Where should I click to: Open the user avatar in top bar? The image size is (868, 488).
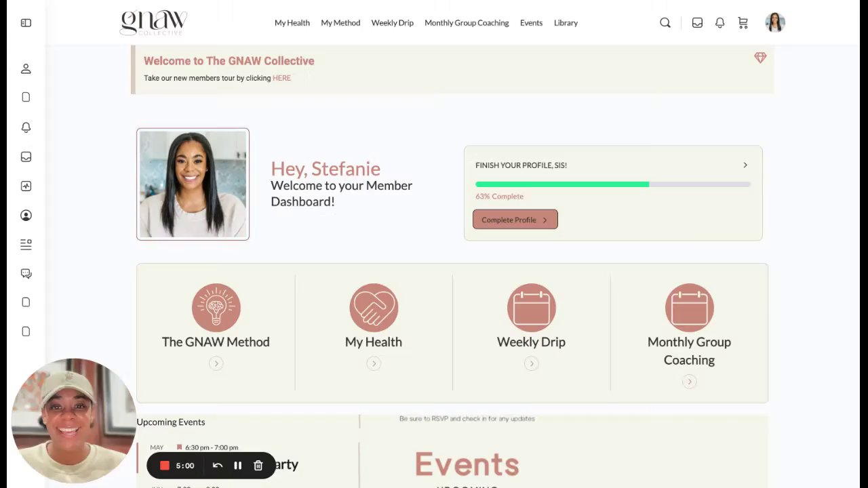pos(775,23)
